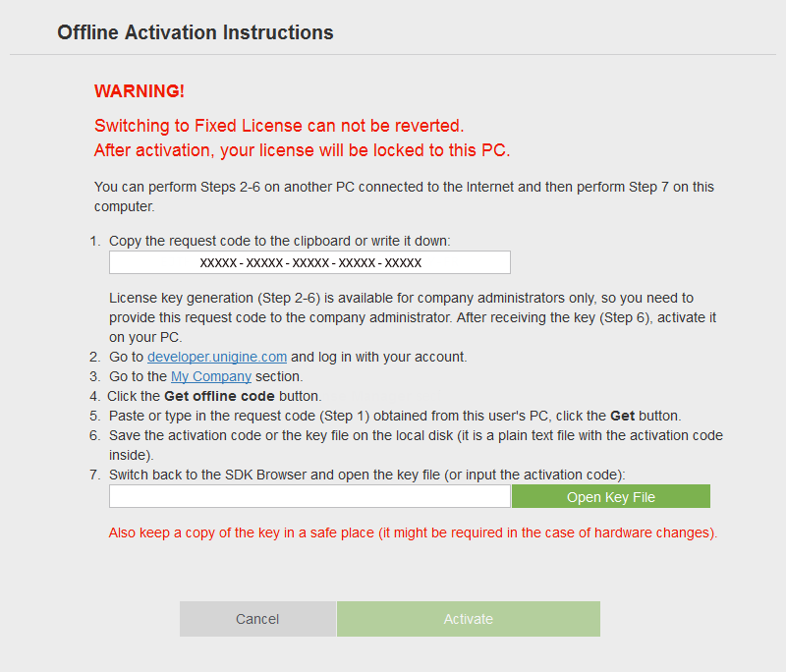
Task: Click the request code text field
Action: [309, 262]
